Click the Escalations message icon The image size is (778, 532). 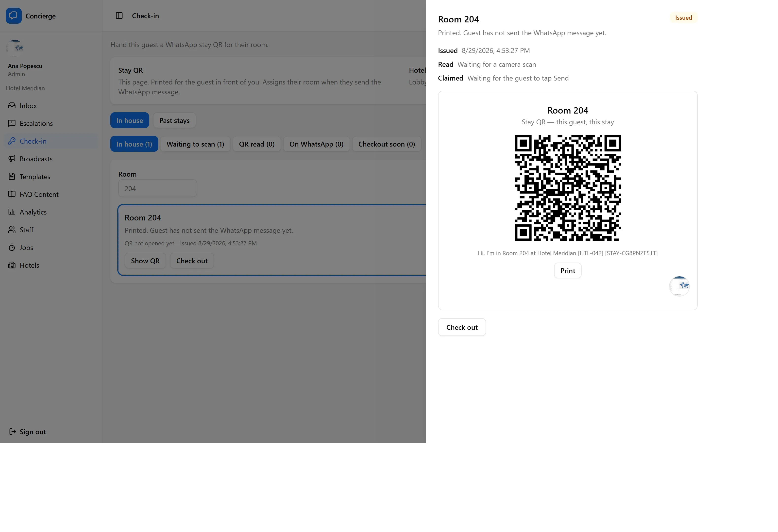click(x=12, y=123)
